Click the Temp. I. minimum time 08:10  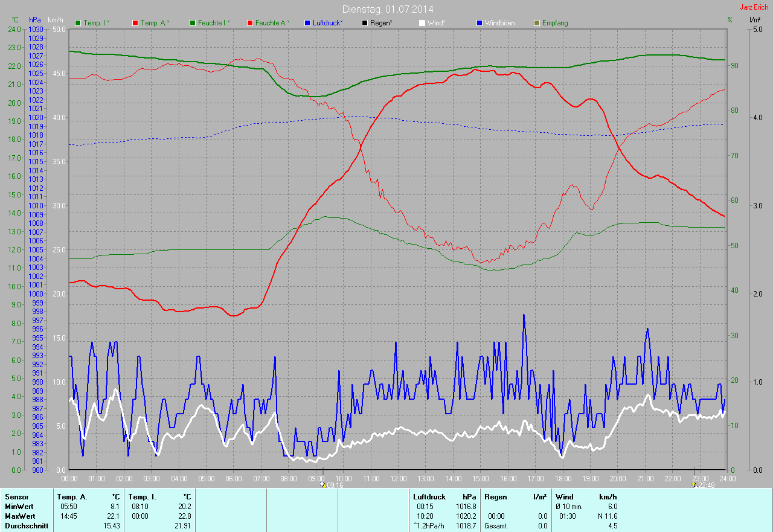(x=140, y=507)
